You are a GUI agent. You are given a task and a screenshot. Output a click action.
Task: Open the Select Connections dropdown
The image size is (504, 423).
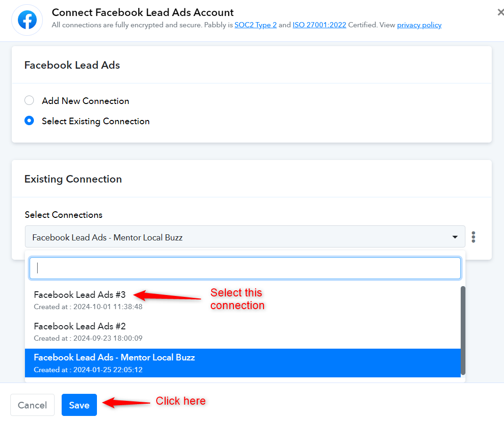click(245, 237)
